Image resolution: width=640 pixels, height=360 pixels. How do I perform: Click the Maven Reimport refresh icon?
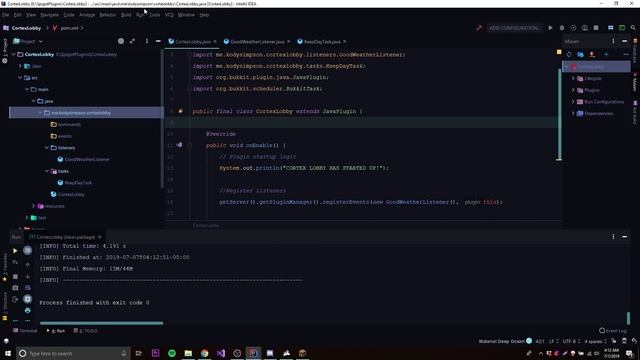pyautogui.click(x=569, y=54)
